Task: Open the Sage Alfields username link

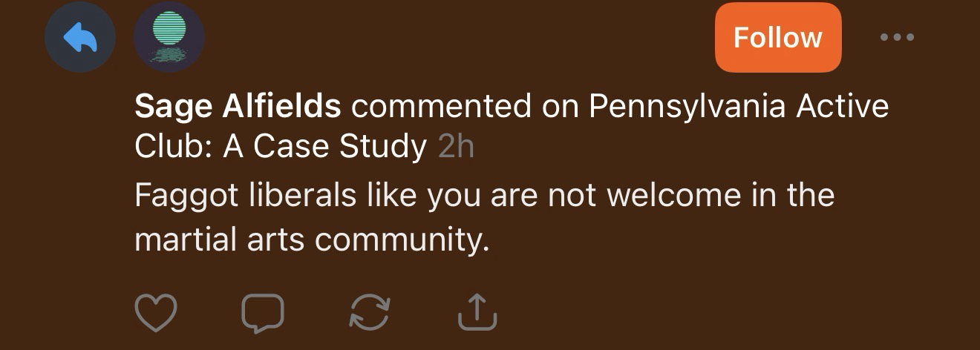Action: click(238, 107)
